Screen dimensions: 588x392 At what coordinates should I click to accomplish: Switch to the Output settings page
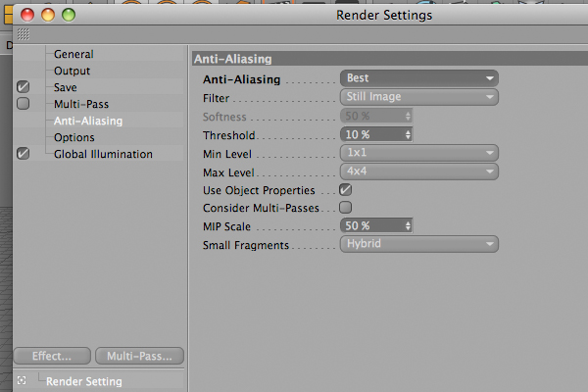[x=72, y=71]
